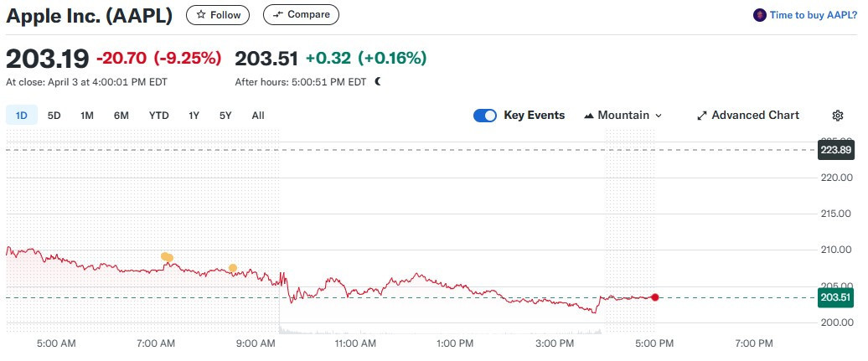The image size is (868, 361).
Task: Click the closing price 203.19
Action: (48, 59)
